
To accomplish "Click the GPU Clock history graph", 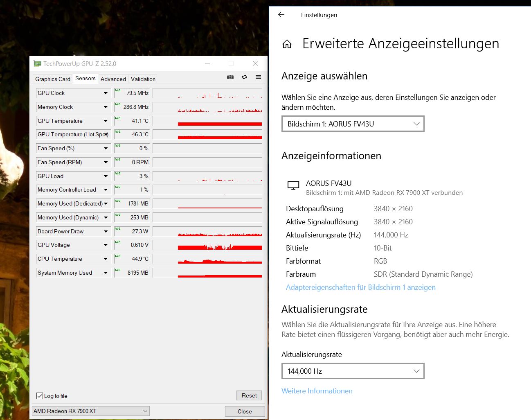I will (207, 93).
